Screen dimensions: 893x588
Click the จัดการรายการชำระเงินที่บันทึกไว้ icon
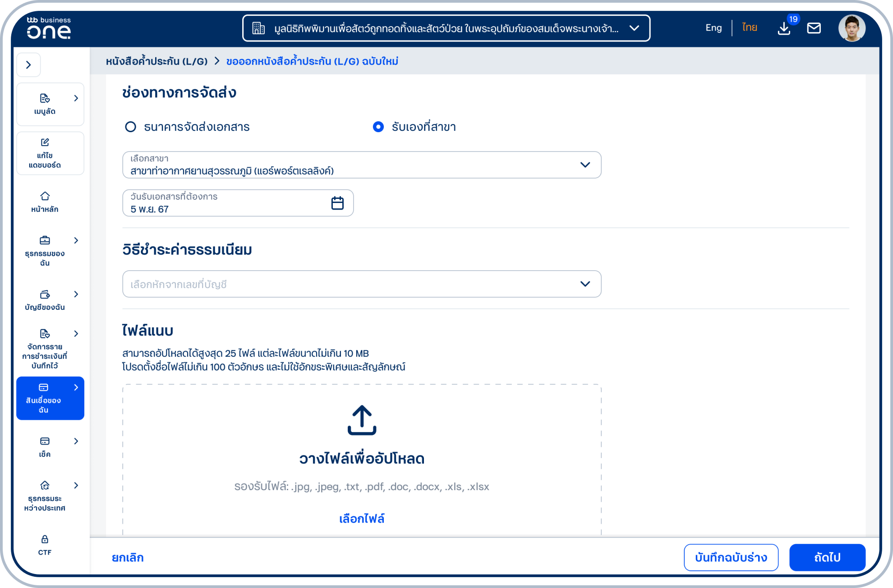(x=45, y=334)
